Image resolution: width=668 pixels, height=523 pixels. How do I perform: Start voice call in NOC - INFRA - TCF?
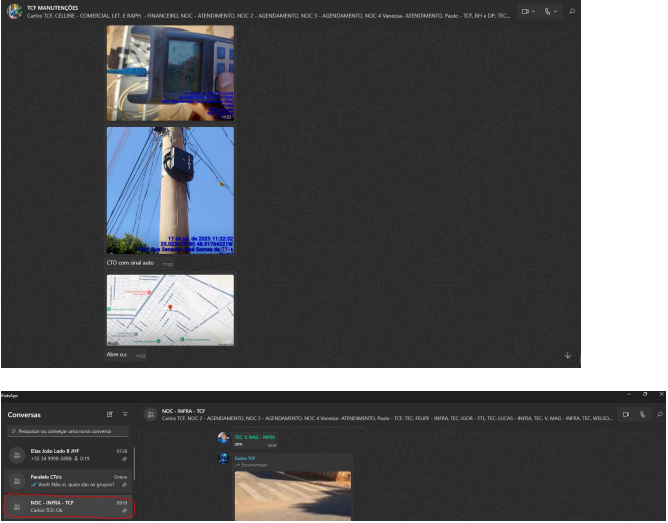[641, 414]
